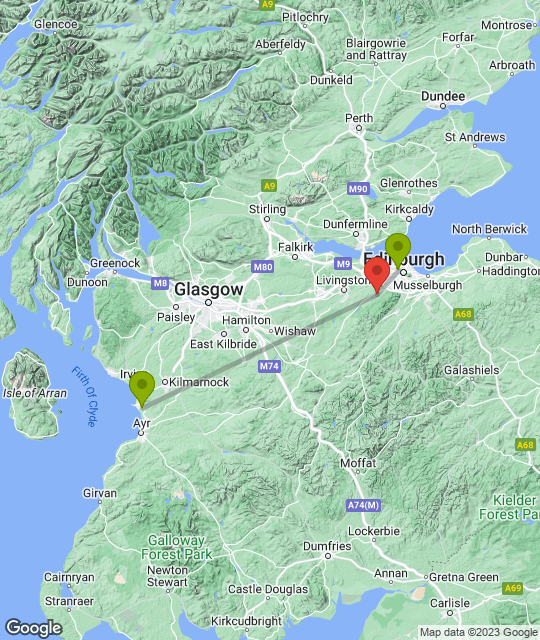Click the M90 motorway shield

point(358,189)
